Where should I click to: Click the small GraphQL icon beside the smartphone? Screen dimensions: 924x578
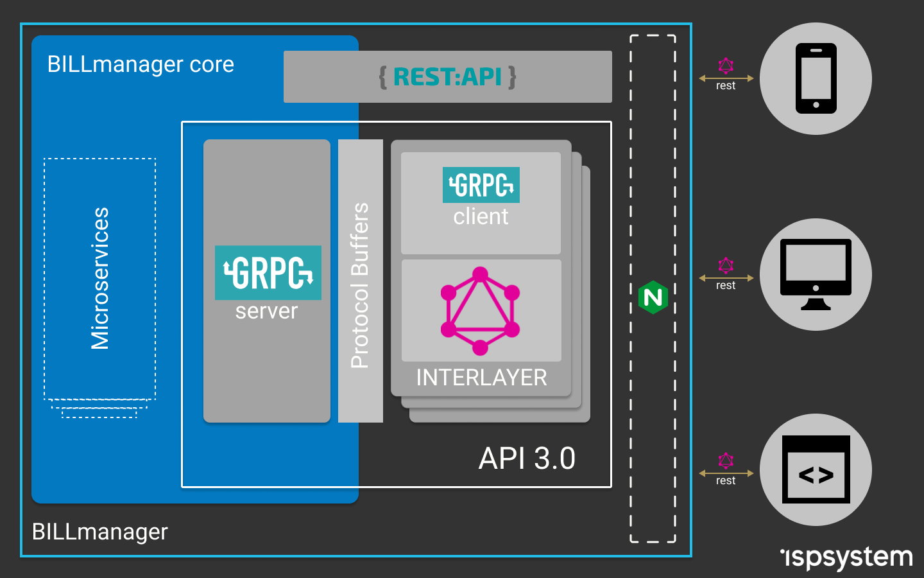pos(726,66)
